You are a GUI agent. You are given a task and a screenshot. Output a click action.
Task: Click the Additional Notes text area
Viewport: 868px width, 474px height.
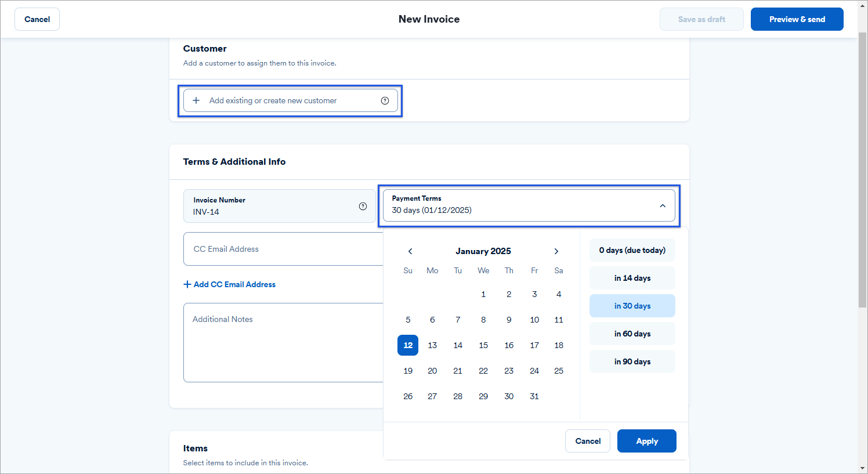pyautogui.click(x=283, y=342)
